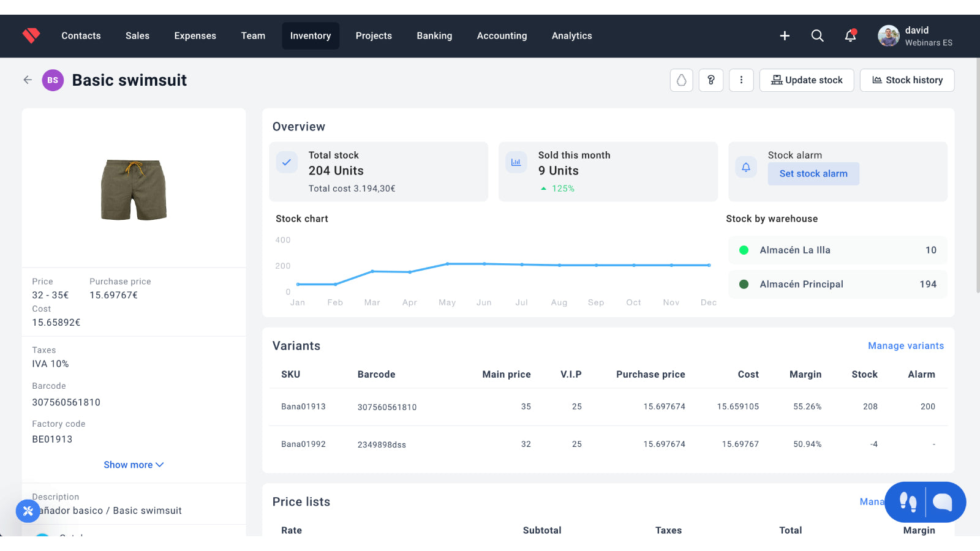Open Manage variants link
This screenshot has height=551, width=980.
905,346
